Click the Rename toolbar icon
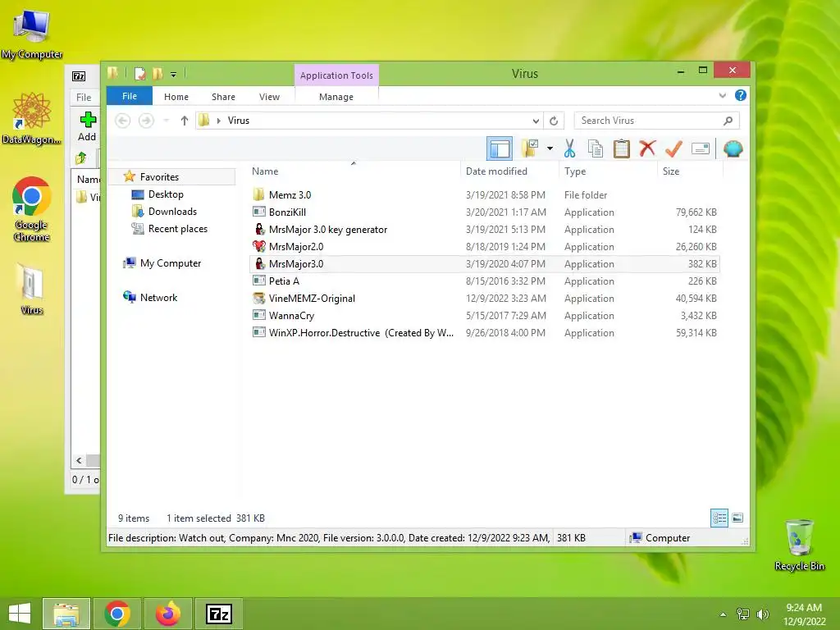The height and width of the screenshot is (630, 840). coord(701,148)
